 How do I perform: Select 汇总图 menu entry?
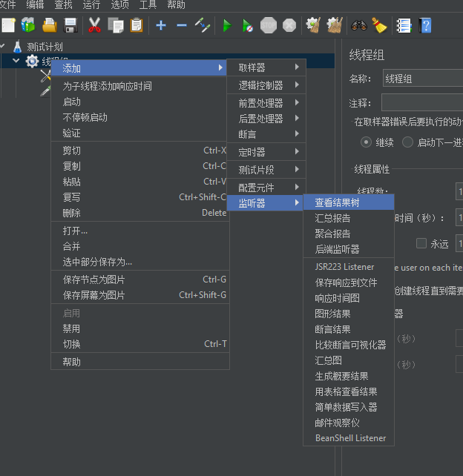349,360
